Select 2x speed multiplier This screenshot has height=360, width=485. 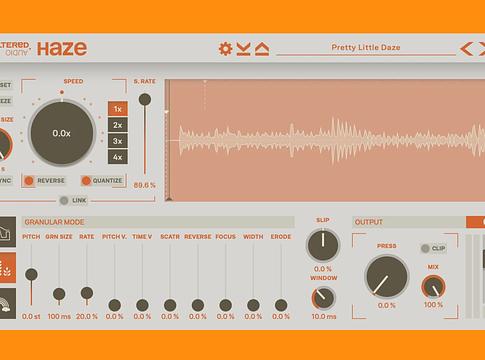(118, 125)
